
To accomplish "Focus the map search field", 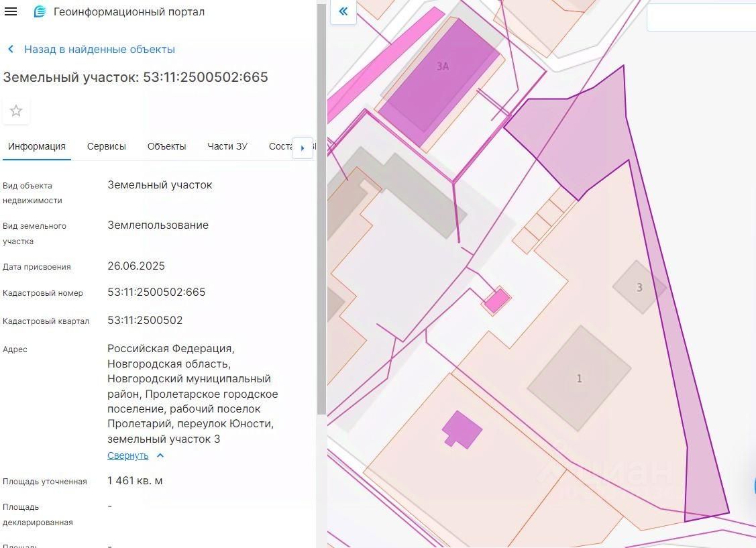I will (x=701, y=17).
